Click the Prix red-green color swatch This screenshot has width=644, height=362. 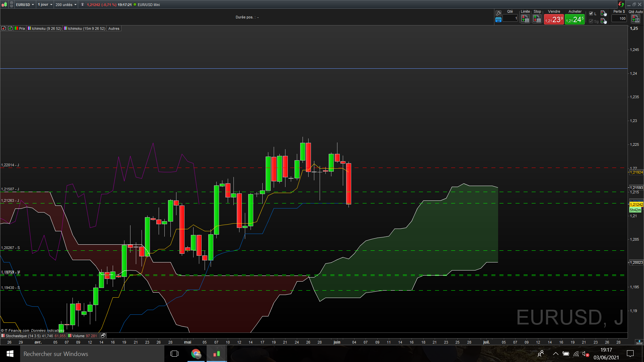coord(16,28)
